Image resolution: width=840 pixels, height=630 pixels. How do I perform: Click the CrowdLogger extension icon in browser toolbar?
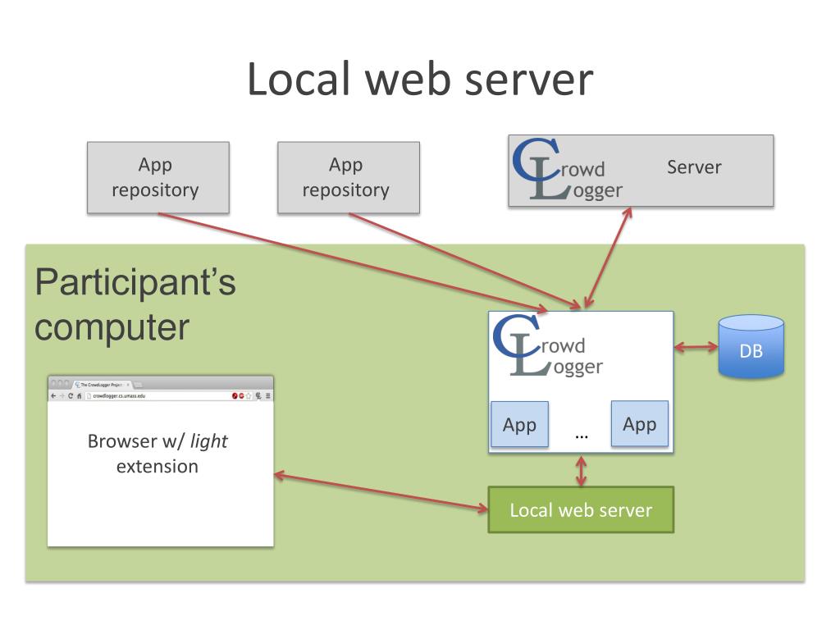point(258,396)
